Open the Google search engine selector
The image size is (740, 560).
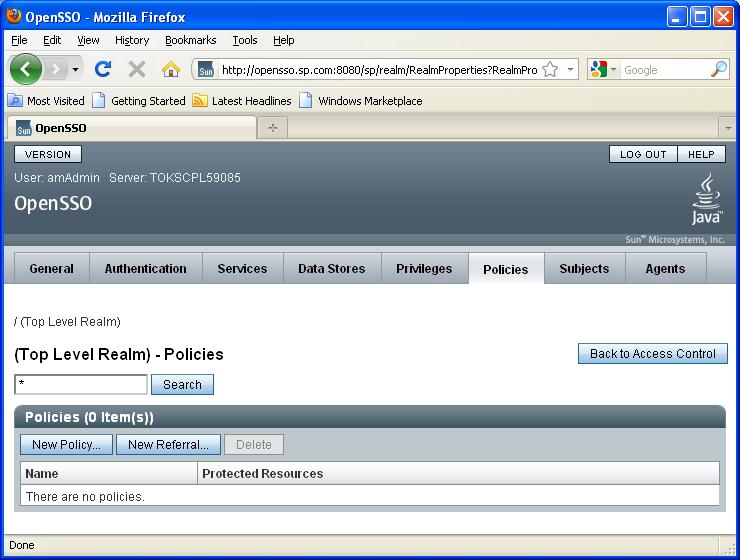(x=604, y=70)
